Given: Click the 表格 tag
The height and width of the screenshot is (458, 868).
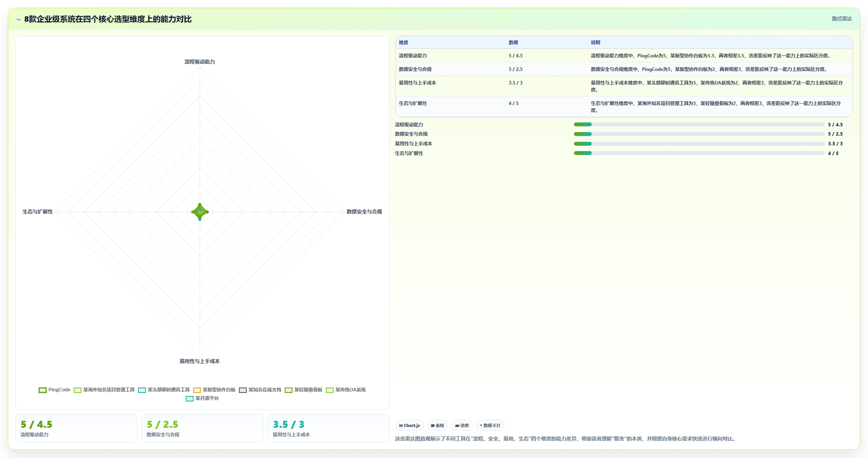Looking at the screenshot, I should tap(437, 425).
